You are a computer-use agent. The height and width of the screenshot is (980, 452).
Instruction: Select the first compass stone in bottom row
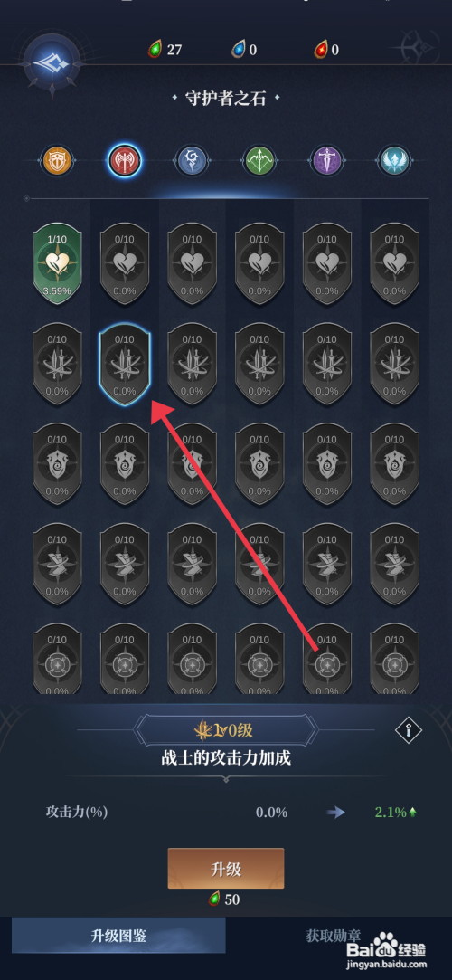[x=57, y=661]
